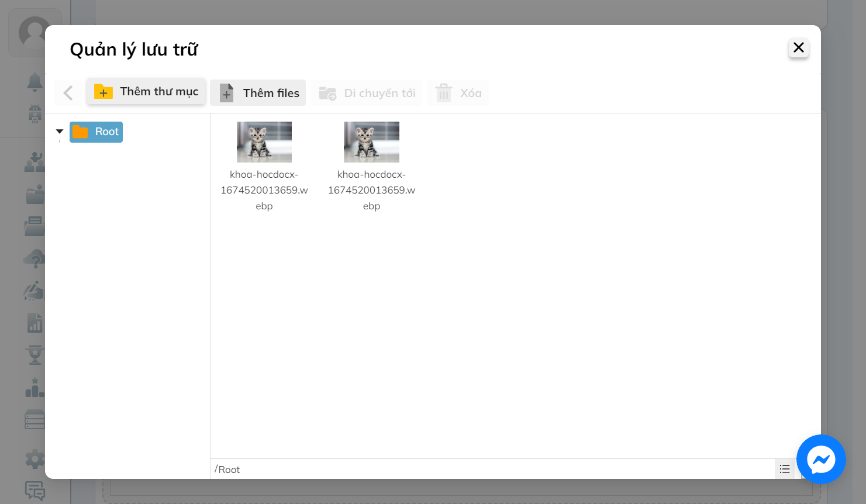Click the stacked cards icon in sidebar
The height and width of the screenshot is (504, 866).
(x=35, y=226)
